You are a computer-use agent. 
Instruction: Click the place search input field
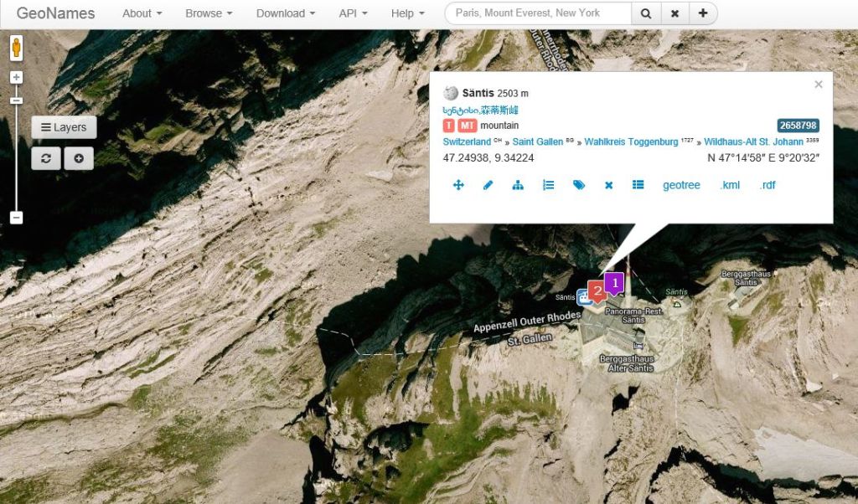(538, 13)
